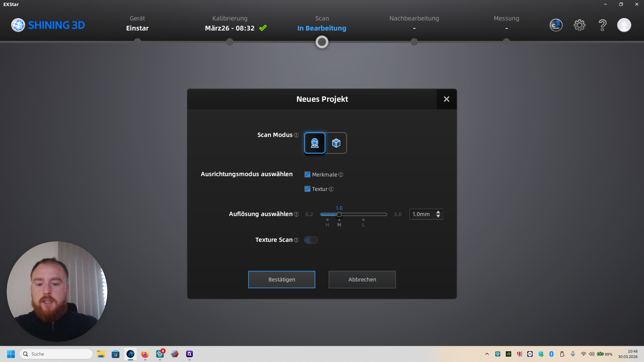Select the object cube scan mode

coord(336,143)
